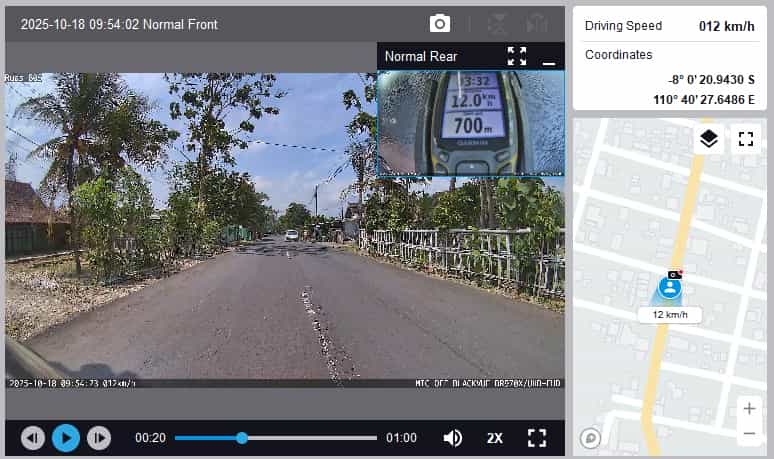The image size is (774, 459).
Task: Zoom out on the map
Action: (749, 433)
